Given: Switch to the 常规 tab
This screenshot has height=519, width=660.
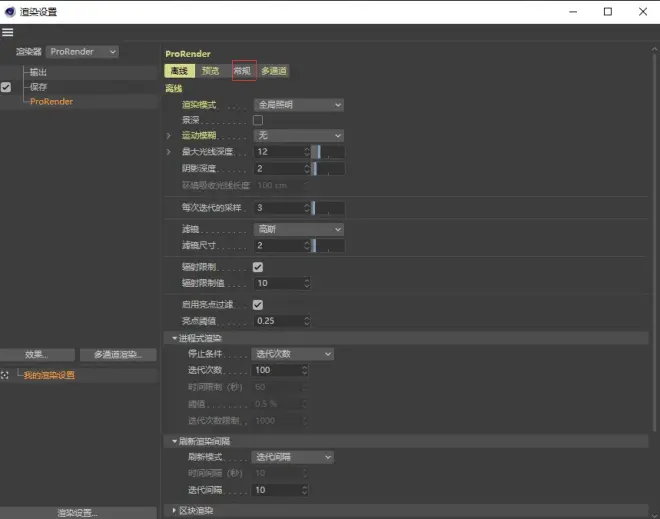Looking at the screenshot, I should click(241, 71).
